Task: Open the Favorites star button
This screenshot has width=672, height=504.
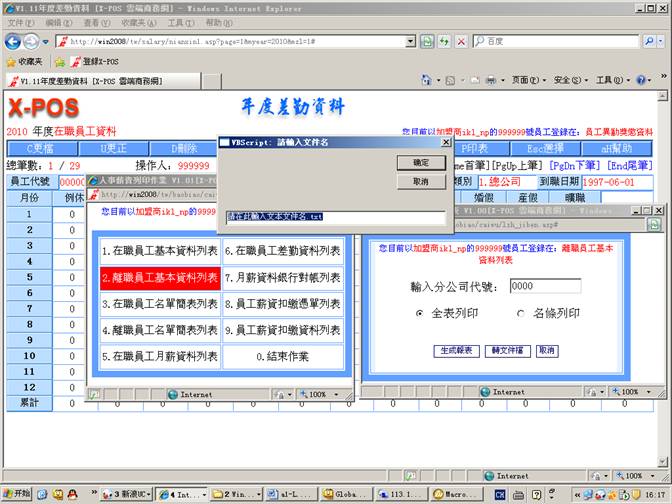Action: [23, 61]
